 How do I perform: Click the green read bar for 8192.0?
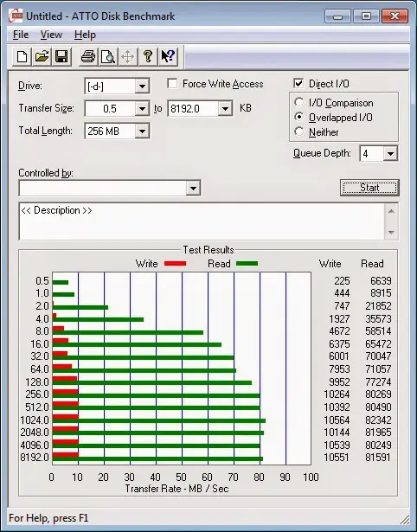click(157, 459)
